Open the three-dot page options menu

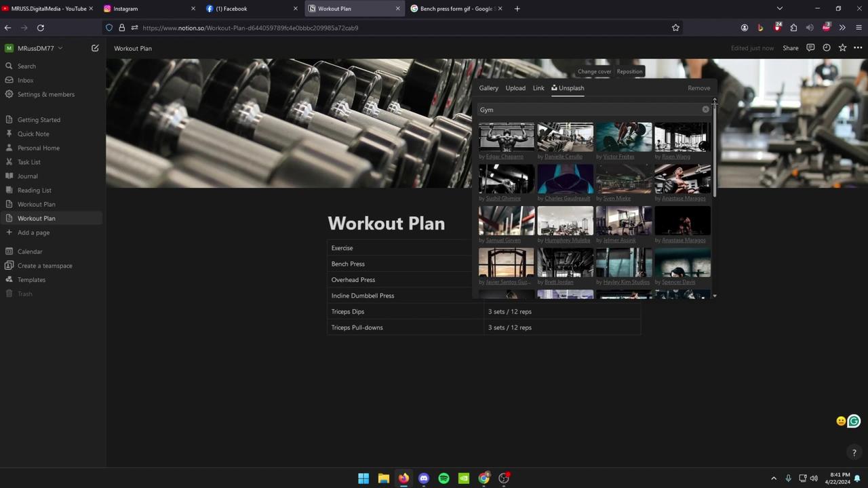coord(858,48)
